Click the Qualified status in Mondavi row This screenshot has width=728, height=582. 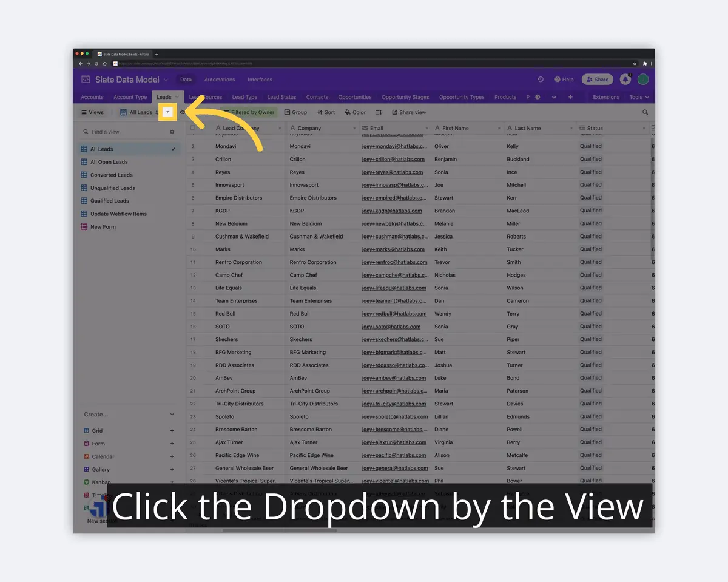[591, 146]
